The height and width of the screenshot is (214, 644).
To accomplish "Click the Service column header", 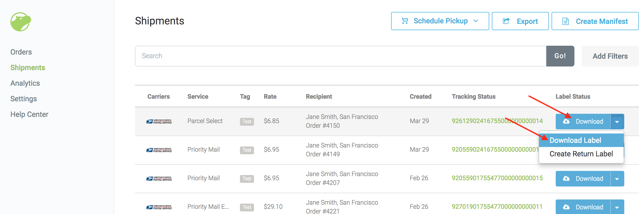I will (x=198, y=97).
